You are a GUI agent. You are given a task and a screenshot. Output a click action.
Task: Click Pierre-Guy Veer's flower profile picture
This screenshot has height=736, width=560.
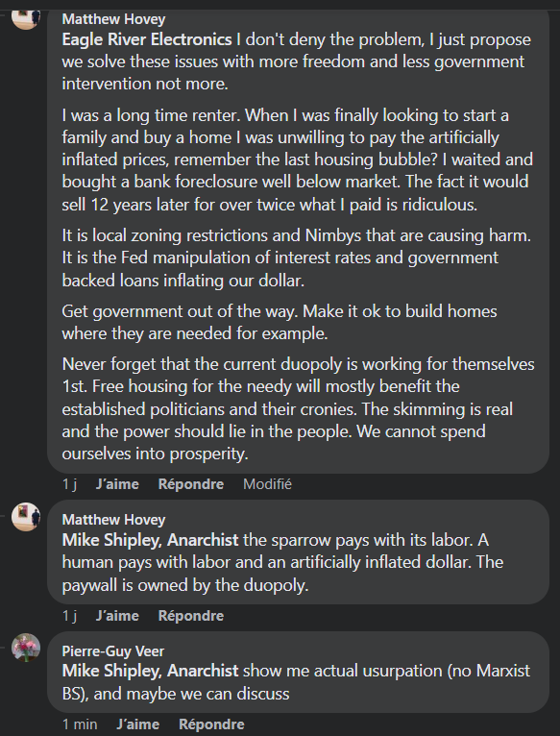tap(26, 648)
